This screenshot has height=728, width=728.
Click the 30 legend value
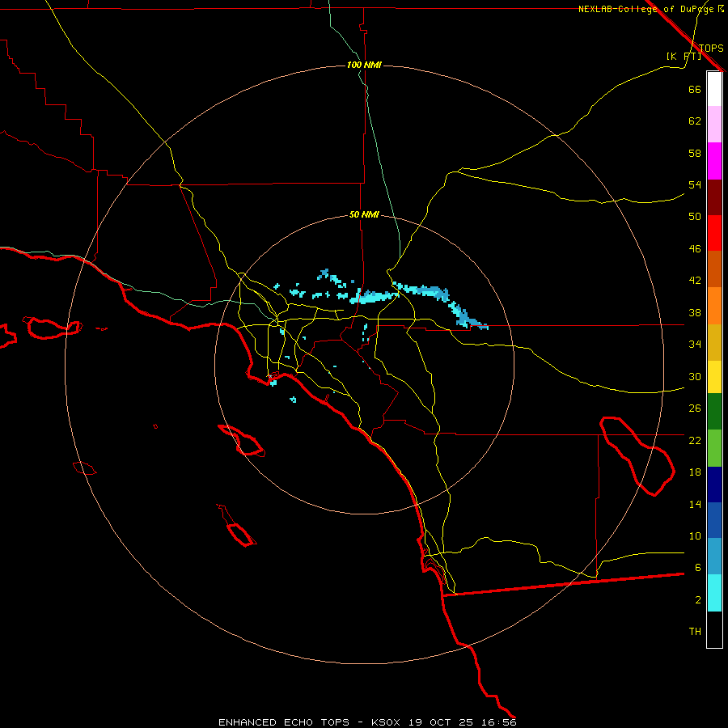[x=695, y=376]
